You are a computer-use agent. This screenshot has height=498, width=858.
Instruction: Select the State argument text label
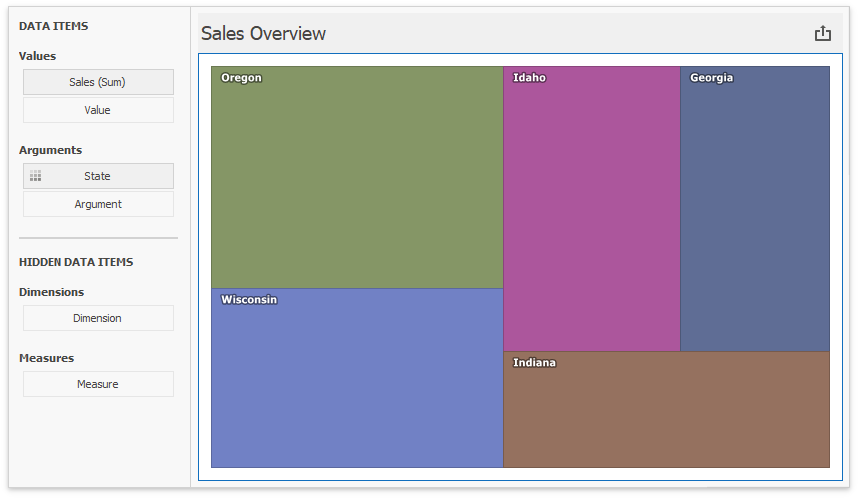pos(98,176)
